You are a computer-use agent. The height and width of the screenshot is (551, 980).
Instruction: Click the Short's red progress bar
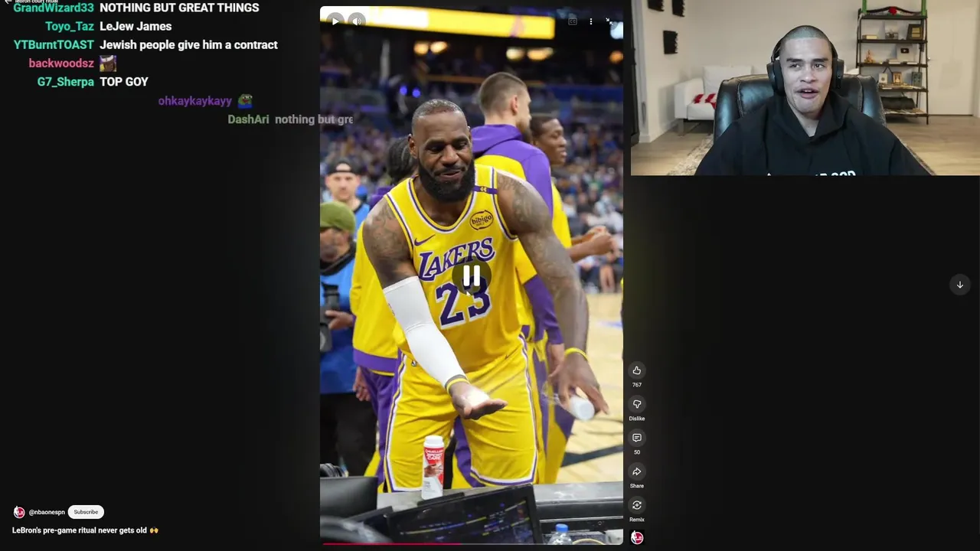[471, 543]
